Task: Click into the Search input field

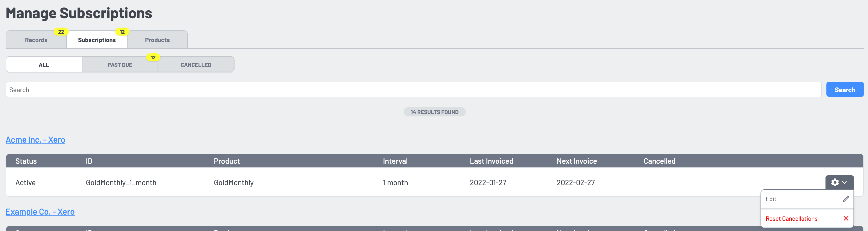Action: pyautogui.click(x=413, y=90)
